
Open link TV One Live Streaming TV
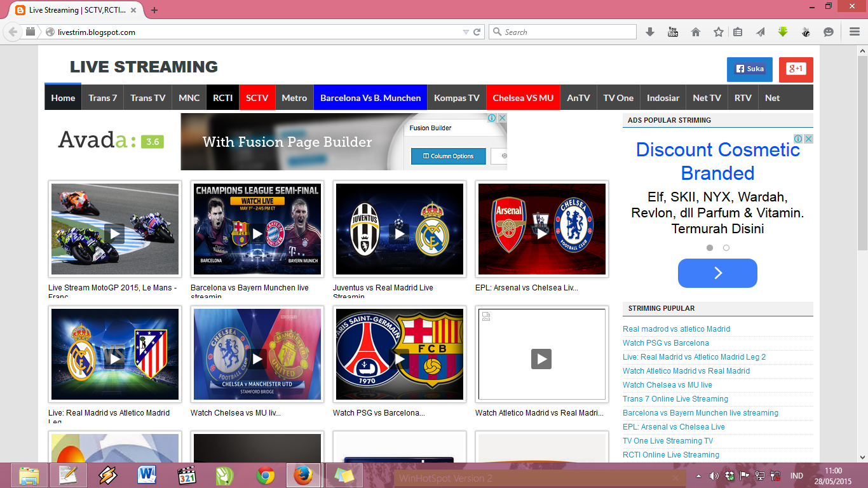coord(668,441)
